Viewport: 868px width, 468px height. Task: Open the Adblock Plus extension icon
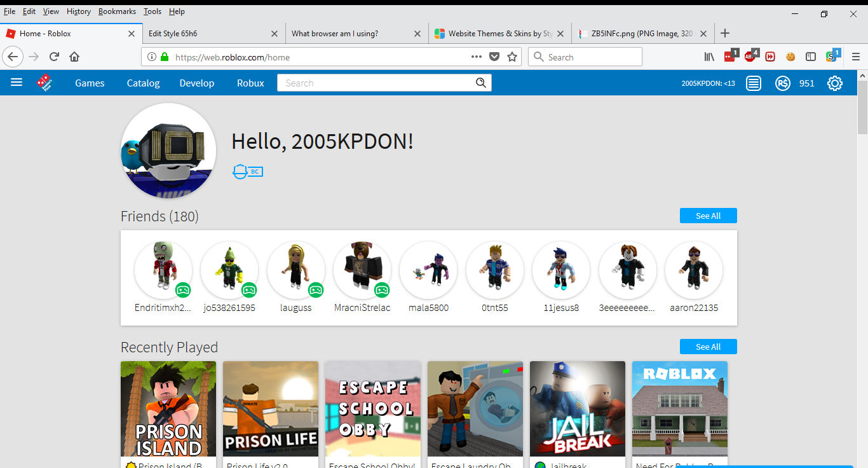click(750, 56)
